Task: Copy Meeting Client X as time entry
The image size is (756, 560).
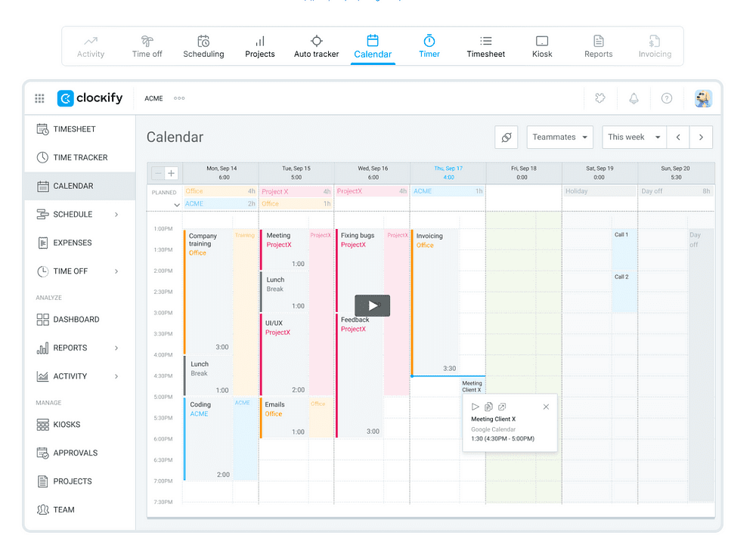Action: coord(488,407)
